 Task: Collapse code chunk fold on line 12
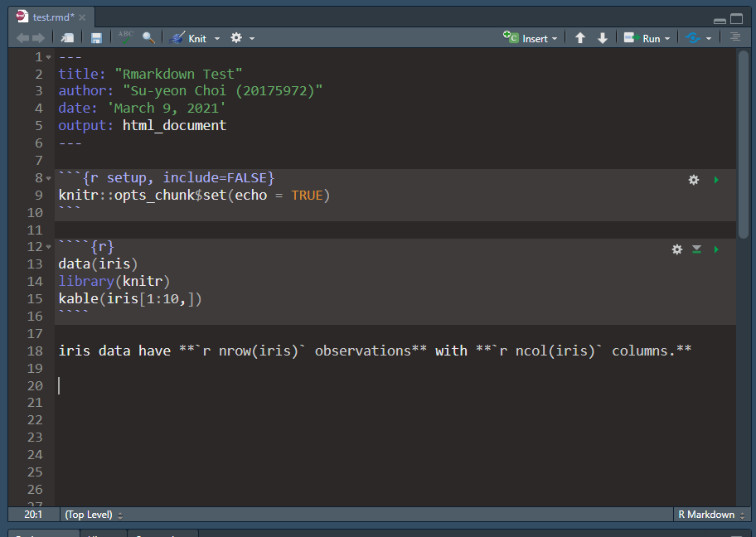coord(48,247)
